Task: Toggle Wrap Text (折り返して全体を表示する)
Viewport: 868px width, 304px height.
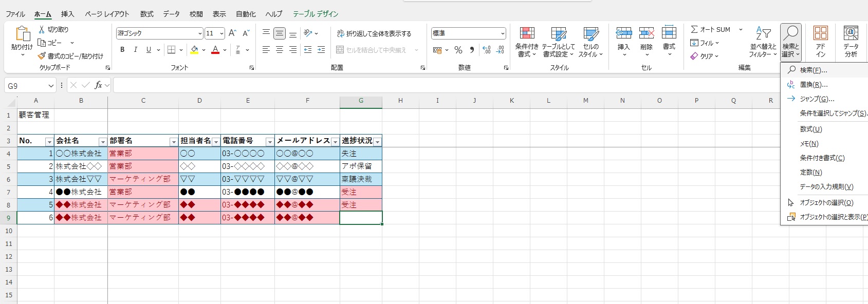Action: (x=374, y=34)
